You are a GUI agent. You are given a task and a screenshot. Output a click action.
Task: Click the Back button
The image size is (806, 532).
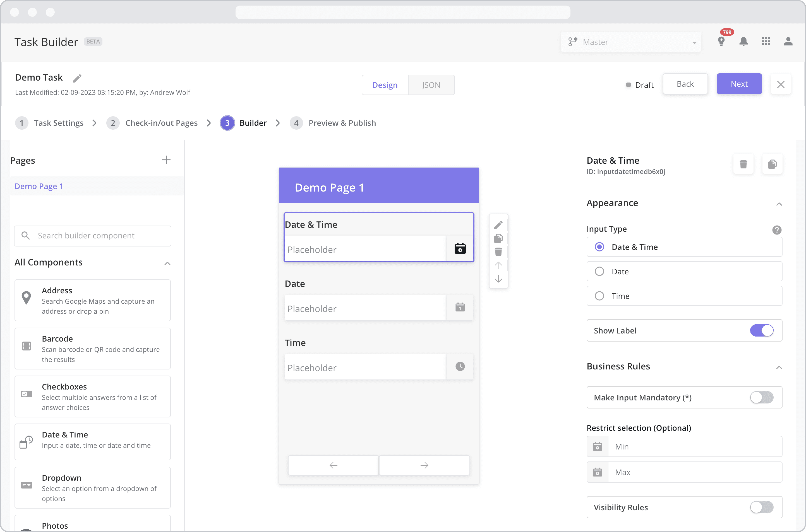(x=685, y=84)
